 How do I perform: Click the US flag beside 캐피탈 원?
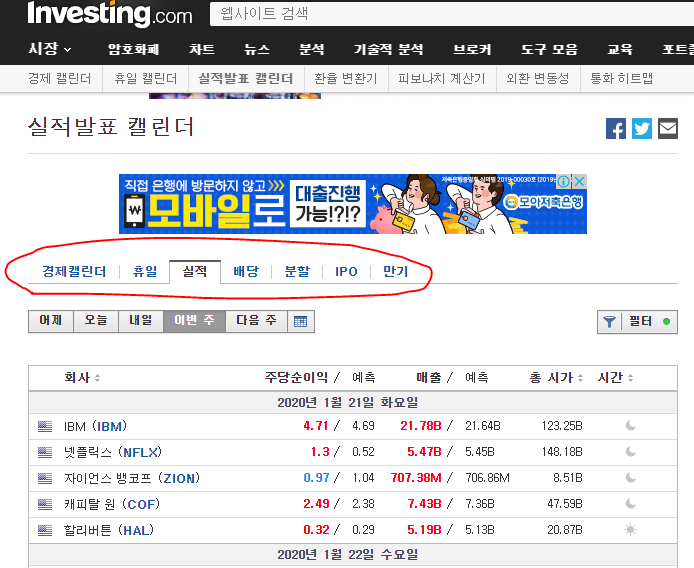coord(45,504)
